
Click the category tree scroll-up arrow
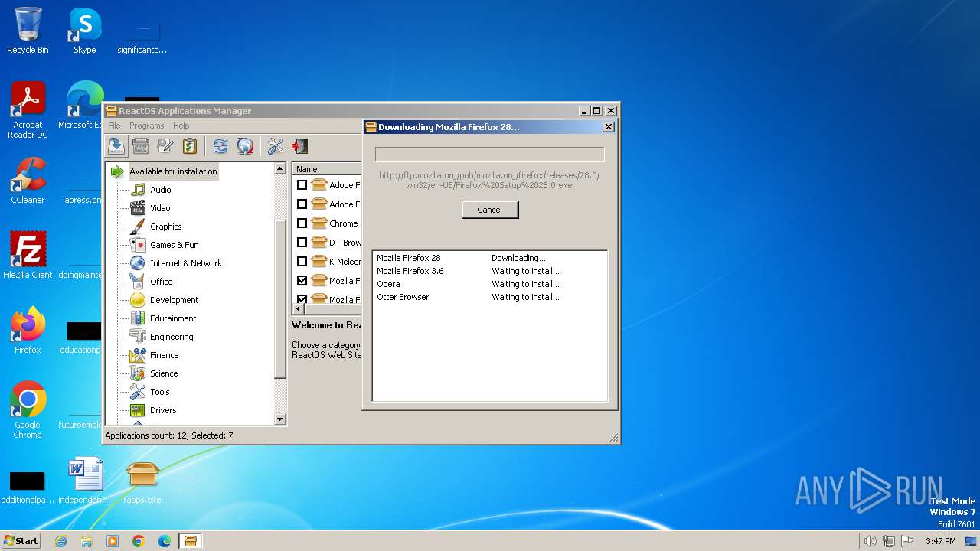click(279, 169)
